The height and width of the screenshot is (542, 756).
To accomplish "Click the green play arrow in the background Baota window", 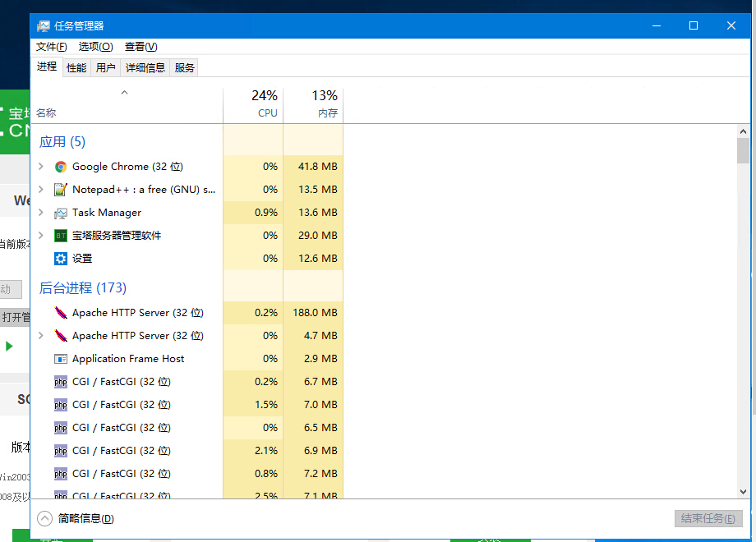I will pos(9,346).
